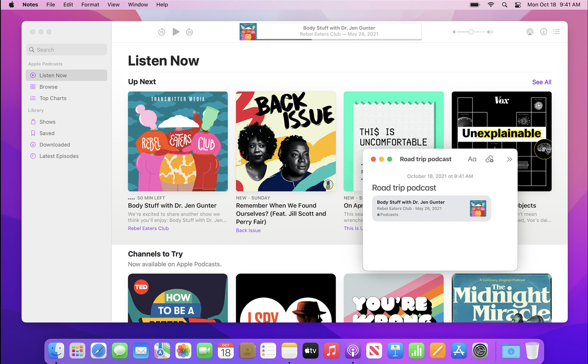Click the Road trip podcast note heading

[404, 188]
